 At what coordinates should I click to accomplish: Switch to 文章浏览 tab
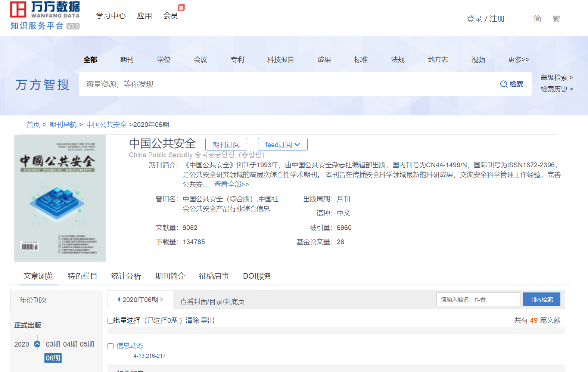[x=38, y=276]
